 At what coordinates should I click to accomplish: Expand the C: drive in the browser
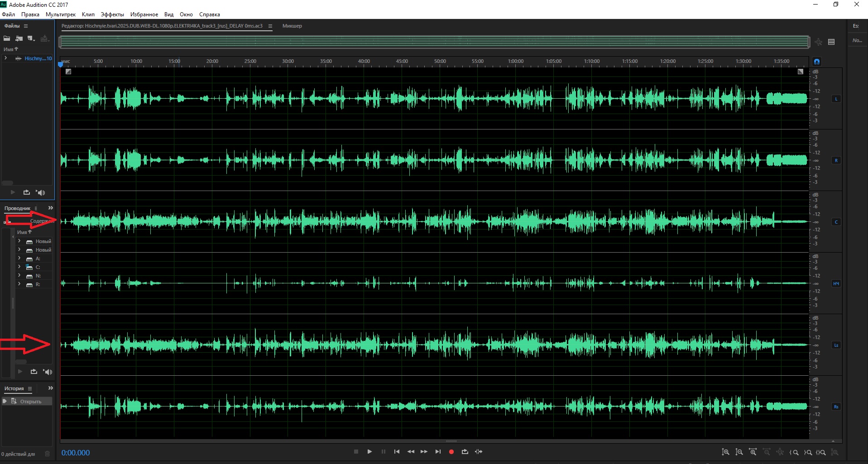point(19,267)
